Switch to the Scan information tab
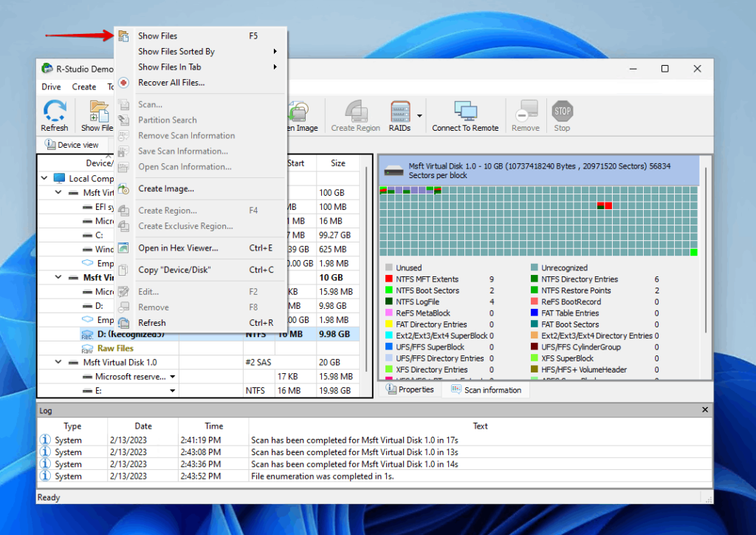The image size is (756, 535). pos(486,389)
